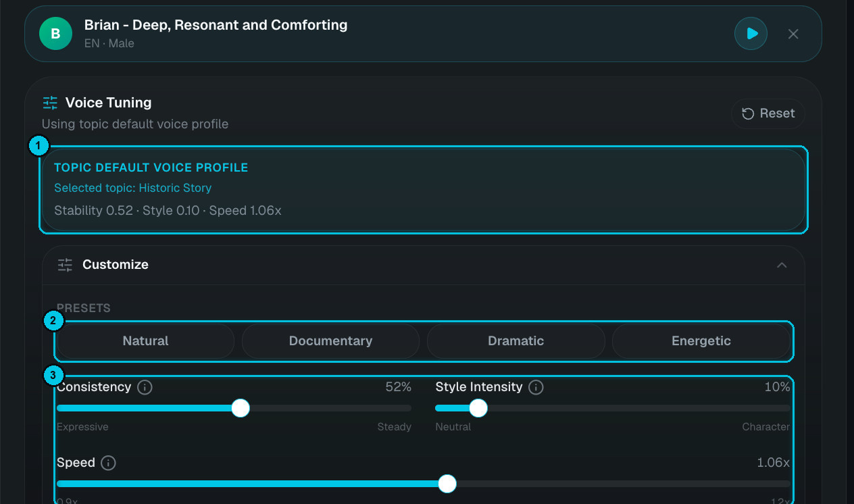
Task: Show info for Speed setting
Action: coord(108,463)
